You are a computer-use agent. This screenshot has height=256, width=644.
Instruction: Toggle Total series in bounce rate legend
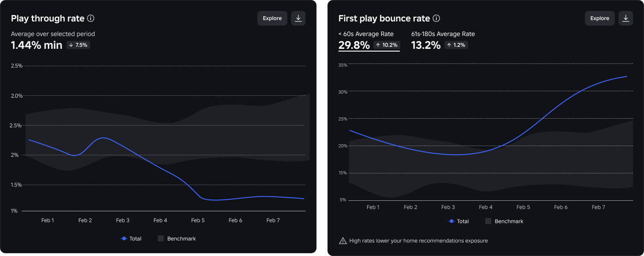pyautogui.click(x=459, y=221)
